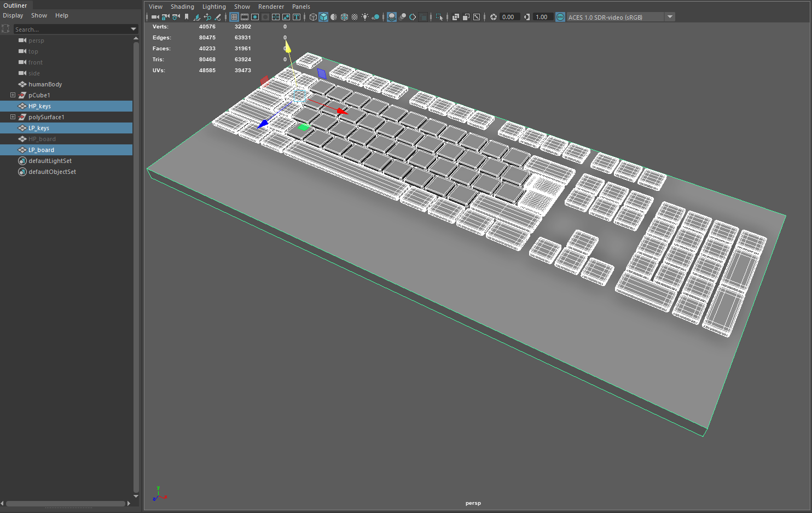Activate the 2D pan/zoom icon

pos(208,17)
